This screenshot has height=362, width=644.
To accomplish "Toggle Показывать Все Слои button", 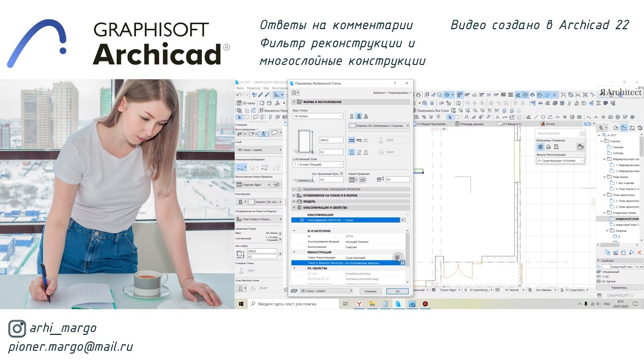I will tap(431, 110).
